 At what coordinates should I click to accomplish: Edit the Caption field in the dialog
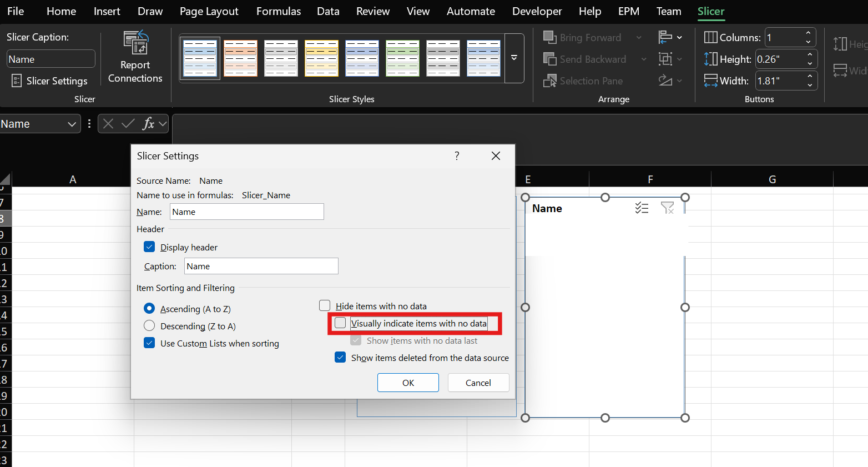pyautogui.click(x=261, y=266)
